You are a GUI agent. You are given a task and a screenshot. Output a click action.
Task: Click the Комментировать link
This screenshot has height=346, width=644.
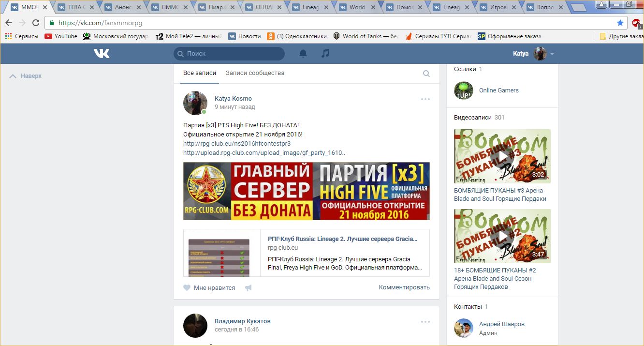(x=404, y=287)
